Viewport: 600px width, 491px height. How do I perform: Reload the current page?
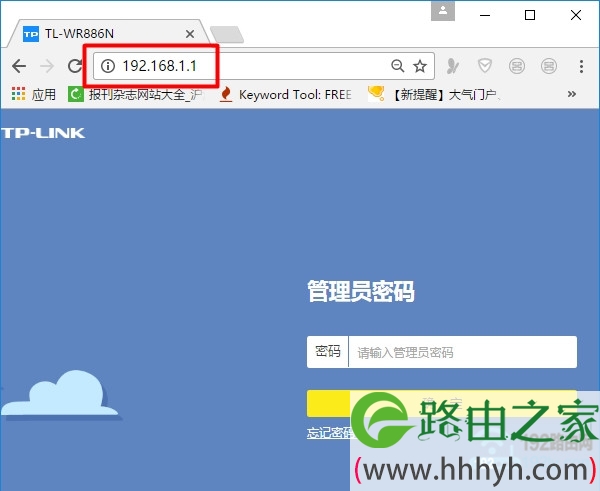(75, 66)
